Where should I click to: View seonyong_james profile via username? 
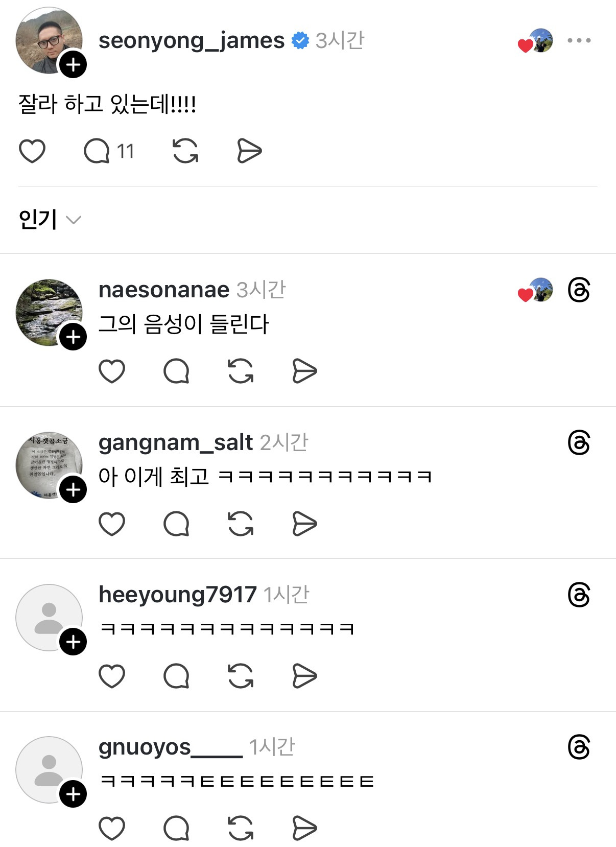(191, 40)
